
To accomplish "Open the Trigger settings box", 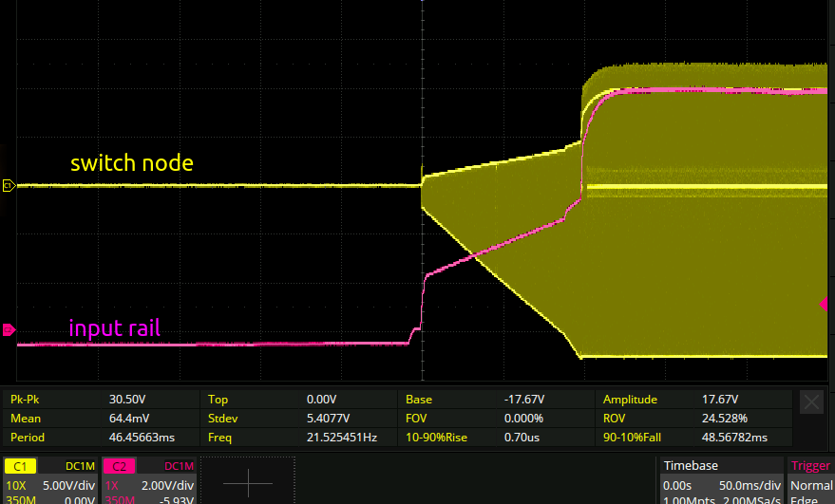I will [810, 479].
